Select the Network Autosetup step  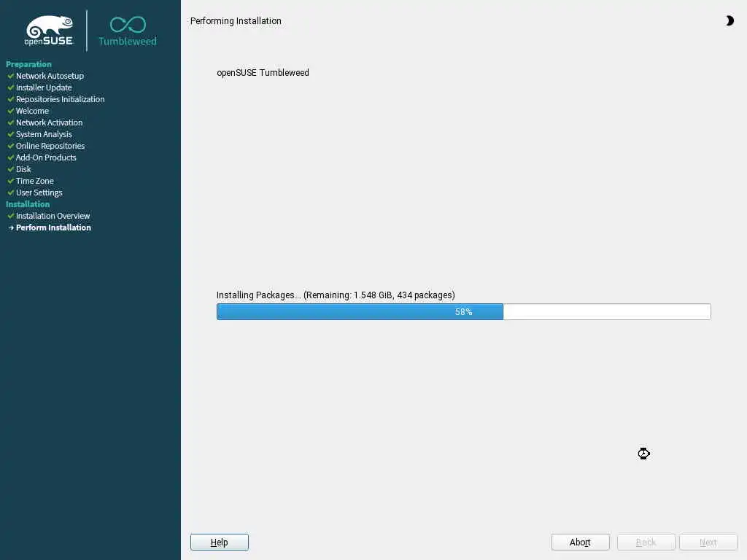point(50,76)
